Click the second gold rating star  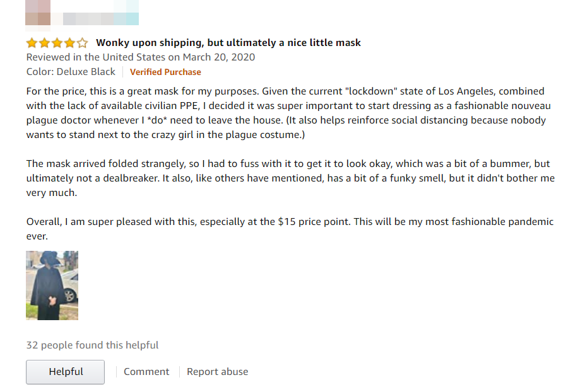pos(45,43)
